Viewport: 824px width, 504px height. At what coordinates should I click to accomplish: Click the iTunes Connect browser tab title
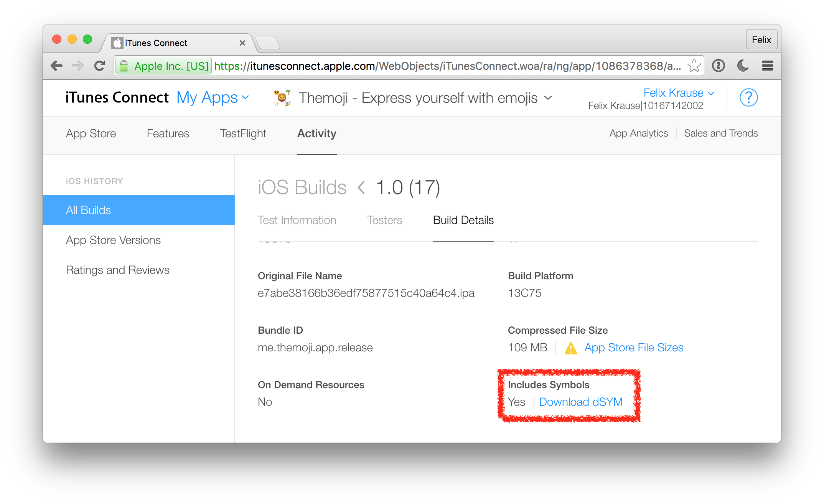(x=156, y=43)
